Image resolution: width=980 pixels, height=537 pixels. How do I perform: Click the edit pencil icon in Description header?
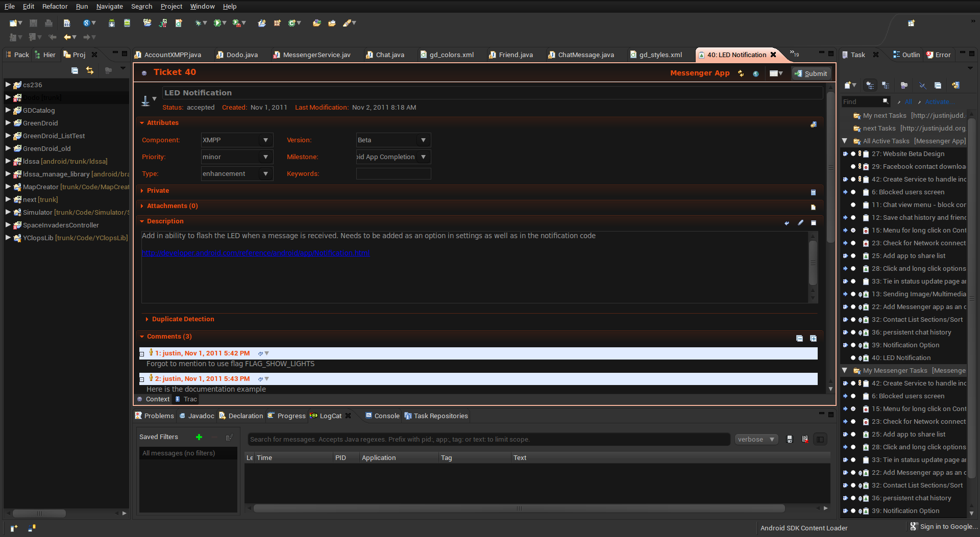click(800, 222)
